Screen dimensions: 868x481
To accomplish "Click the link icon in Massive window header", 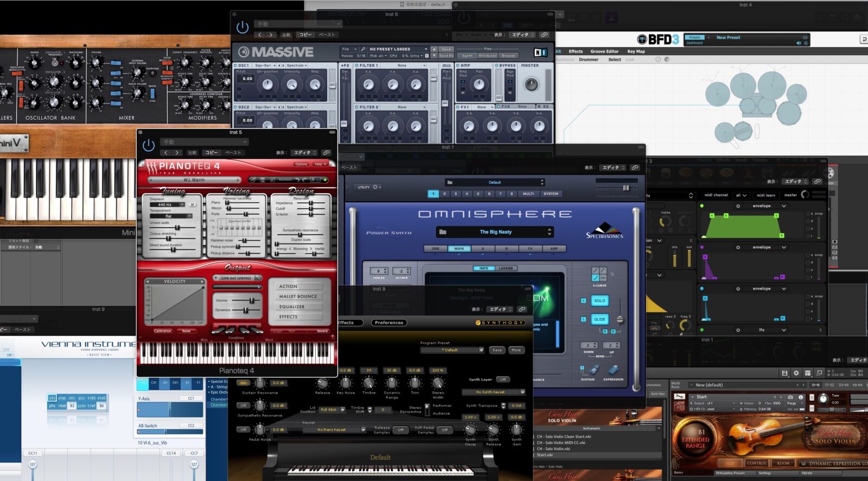I will [544, 35].
